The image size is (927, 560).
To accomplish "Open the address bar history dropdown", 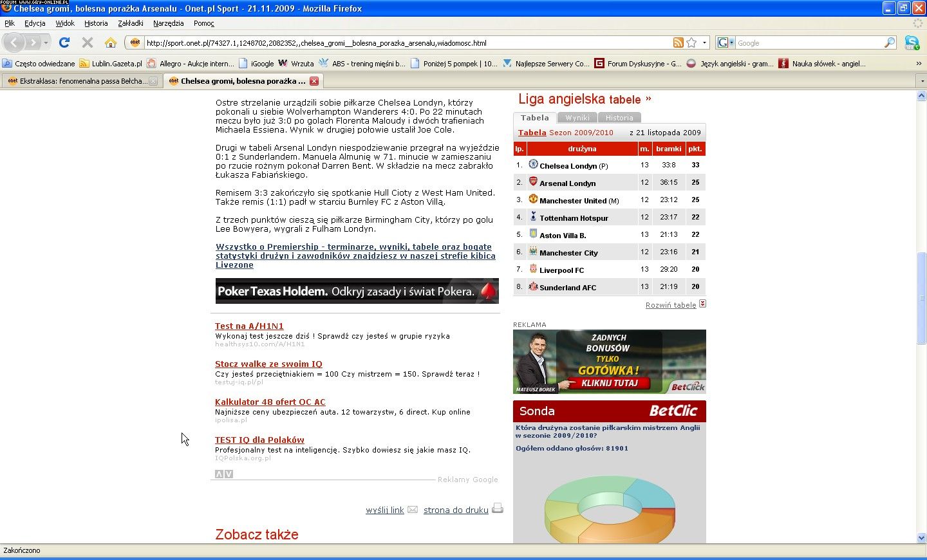I will coord(704,42).
